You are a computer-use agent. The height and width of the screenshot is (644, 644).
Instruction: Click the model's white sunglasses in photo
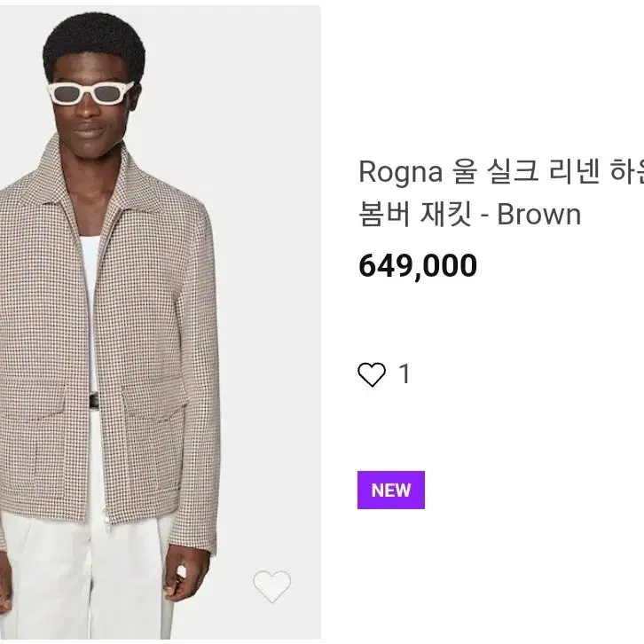[x=91, y=93]
